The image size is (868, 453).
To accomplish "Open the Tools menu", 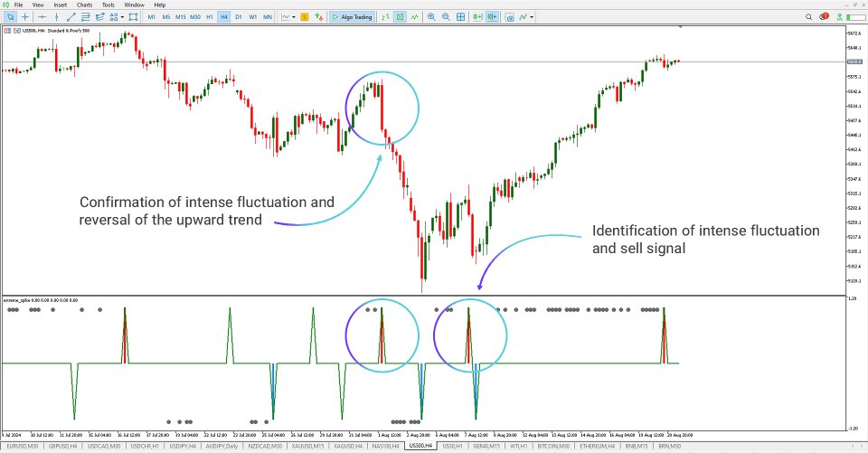I will (x=108, y=5).
